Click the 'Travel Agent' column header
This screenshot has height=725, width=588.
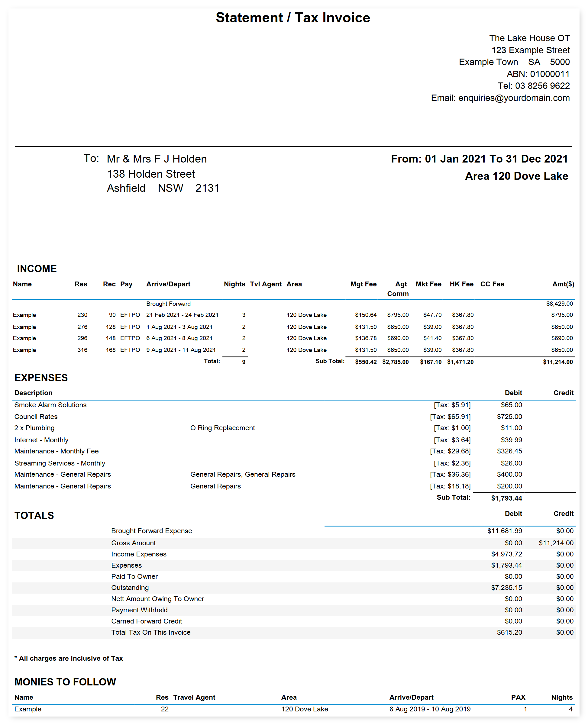[194, 698]
